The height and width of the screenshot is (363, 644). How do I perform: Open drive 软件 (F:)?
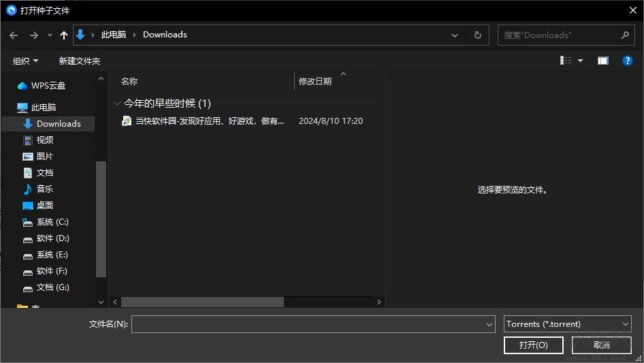[51, 271]
